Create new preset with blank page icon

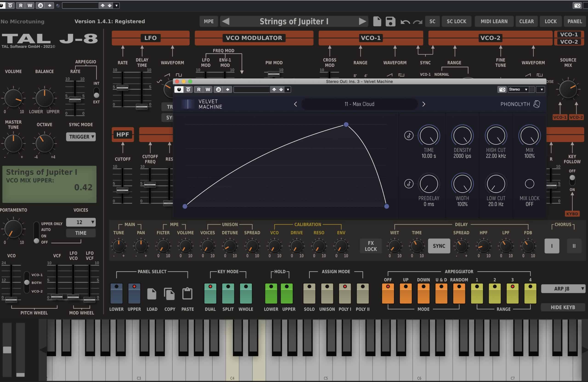(x=377, y=21)
